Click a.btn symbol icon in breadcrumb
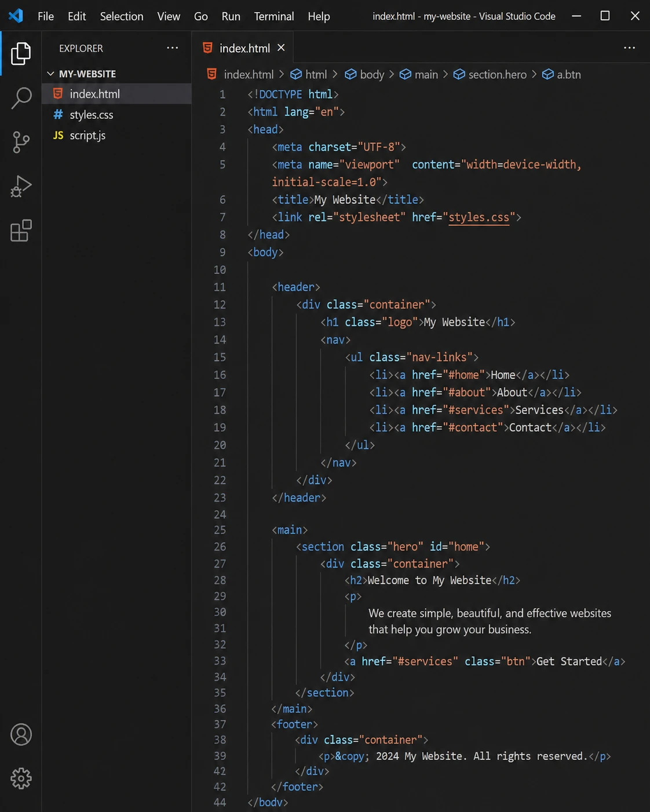Viewport: 650px width, 812px height. click(547, 74)
